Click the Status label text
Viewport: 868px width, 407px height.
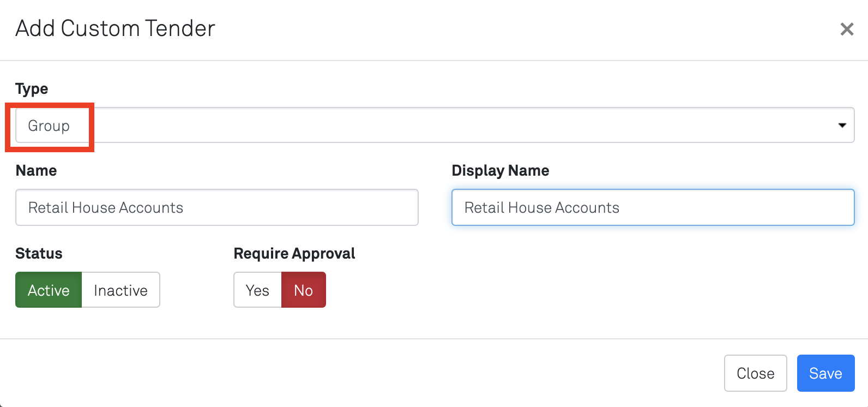(39, 254)
